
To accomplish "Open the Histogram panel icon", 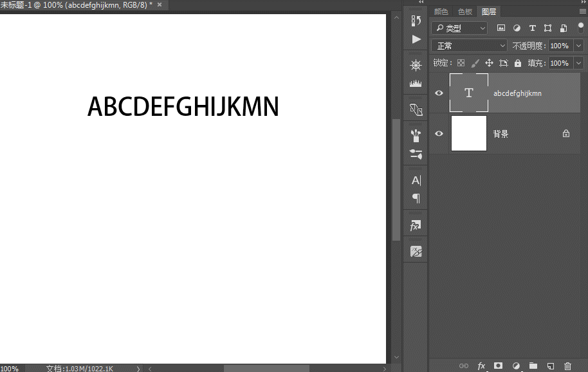I will (x=416, y=83).
